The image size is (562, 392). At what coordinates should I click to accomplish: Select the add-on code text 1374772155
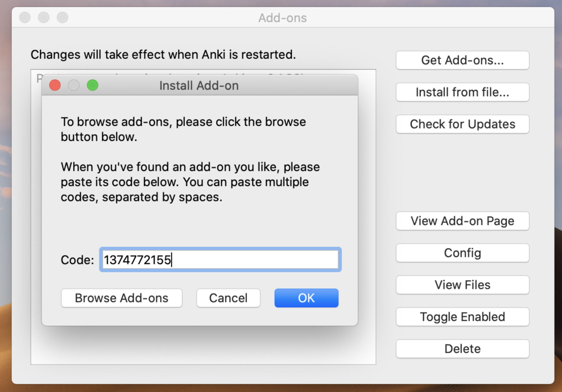click(x=137, y=260)
